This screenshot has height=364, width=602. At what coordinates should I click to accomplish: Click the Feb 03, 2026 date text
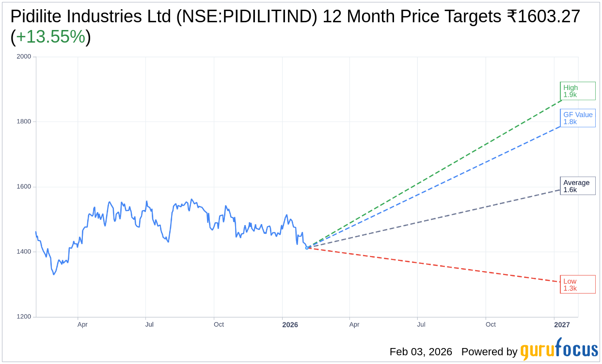point(421,352)
